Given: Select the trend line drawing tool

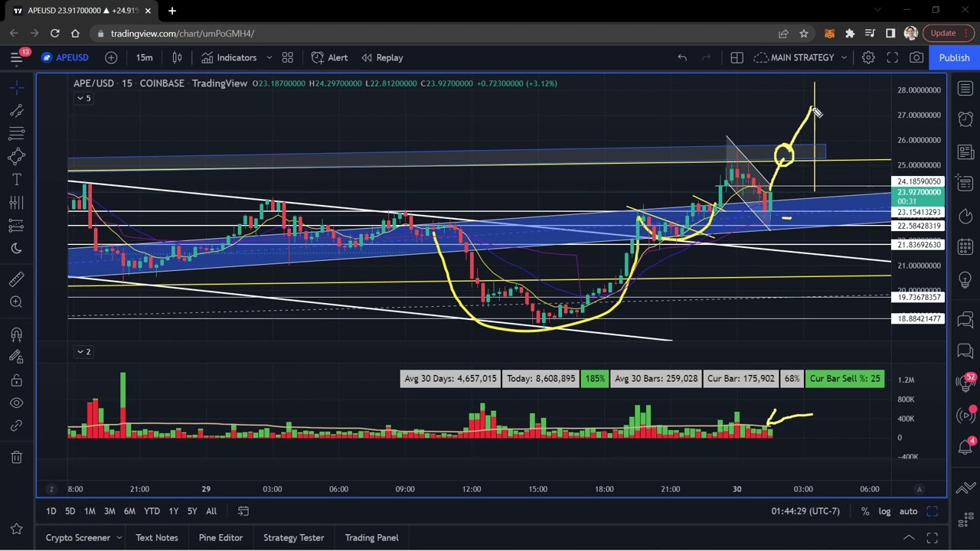Looking at the screenshot, I should [x=16, y=111].
